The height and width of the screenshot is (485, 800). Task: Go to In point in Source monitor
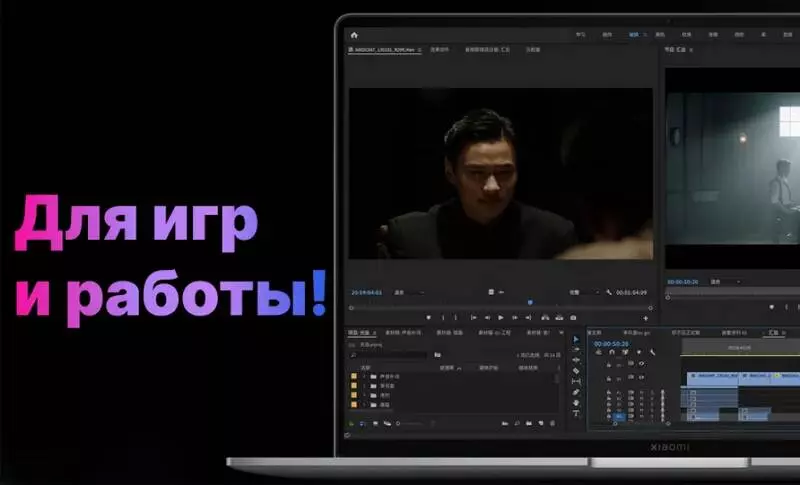tap(474, 318)
